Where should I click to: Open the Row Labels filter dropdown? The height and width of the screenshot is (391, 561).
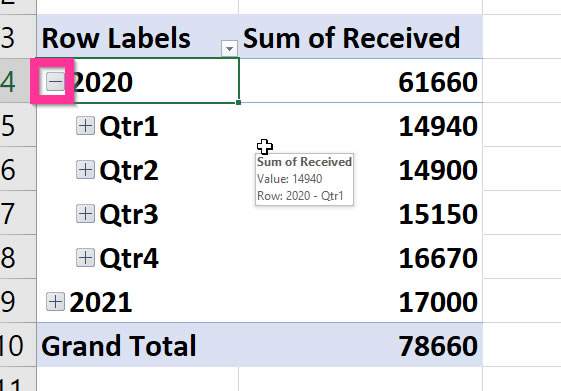[x=229, y=48]
